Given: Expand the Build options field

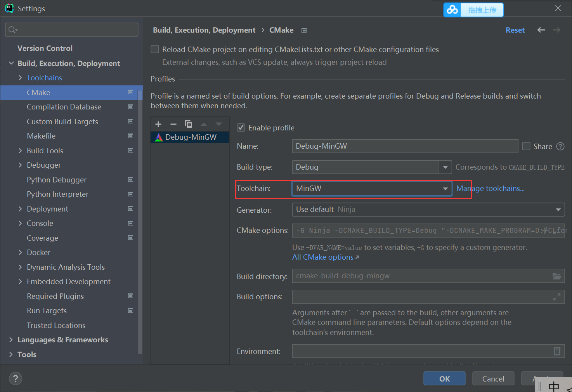Looking at the screenshot, I should click(557, 297).
